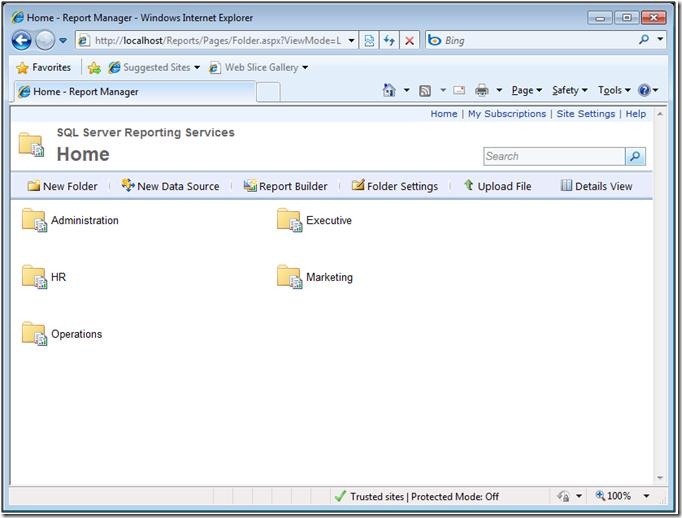Open the Page menu

tap(527, 90)
